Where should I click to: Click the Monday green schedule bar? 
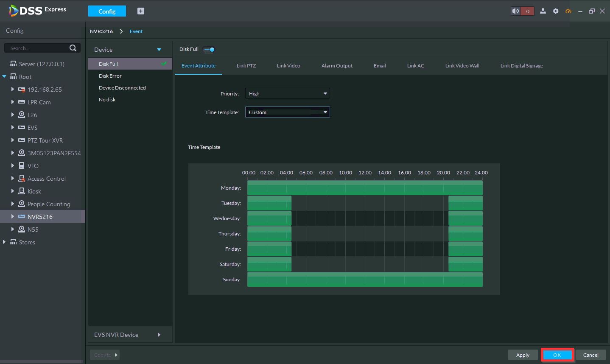tap(365, 188)
